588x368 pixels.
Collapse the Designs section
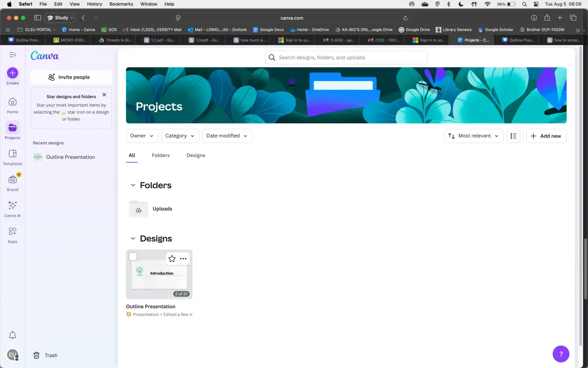click(133, 239)
